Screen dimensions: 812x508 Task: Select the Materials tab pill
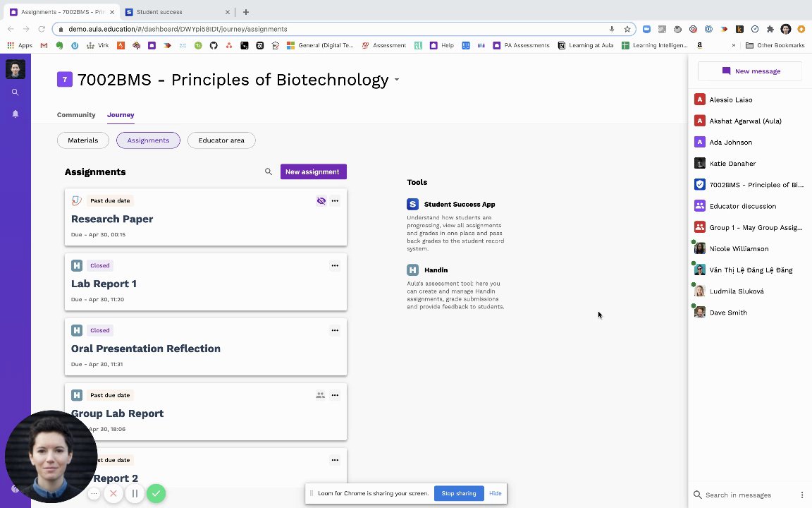point(82,140)
